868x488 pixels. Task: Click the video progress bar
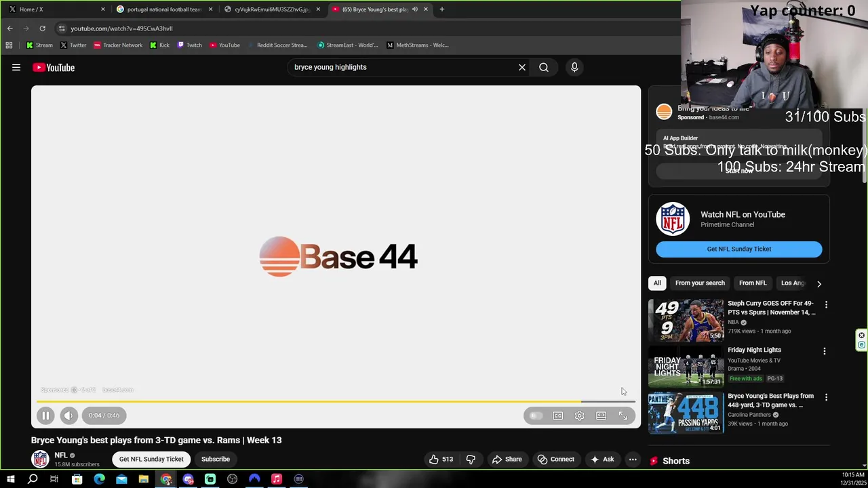pyautogui.click(x=336, y=401)
